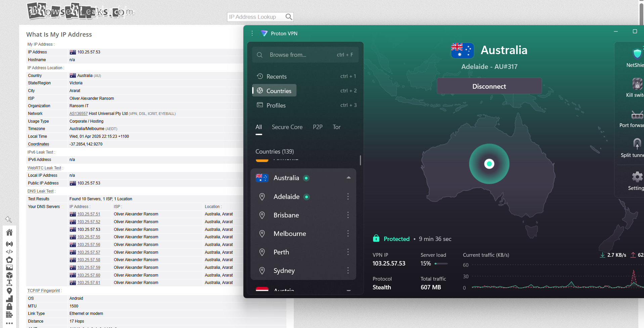Viewport: 644px width, 328px height.
Task: Open the Adelaide server options kebab menu
Action: pos(348,197)
